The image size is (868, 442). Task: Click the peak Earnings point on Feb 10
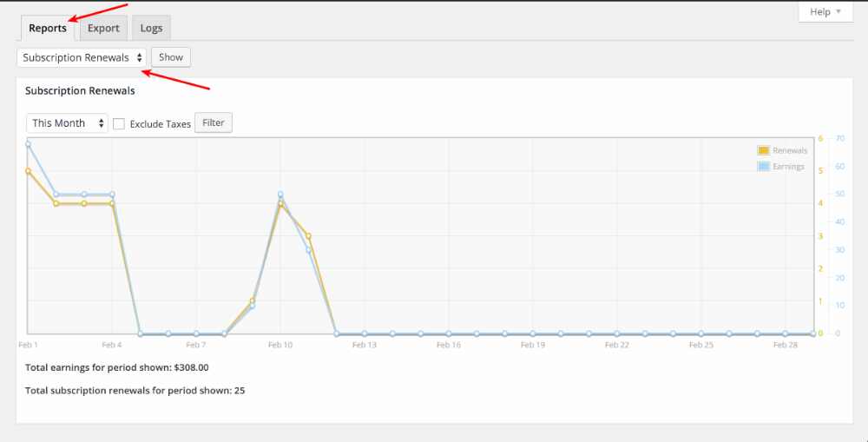pyautogui.click(x=280, y=195)
